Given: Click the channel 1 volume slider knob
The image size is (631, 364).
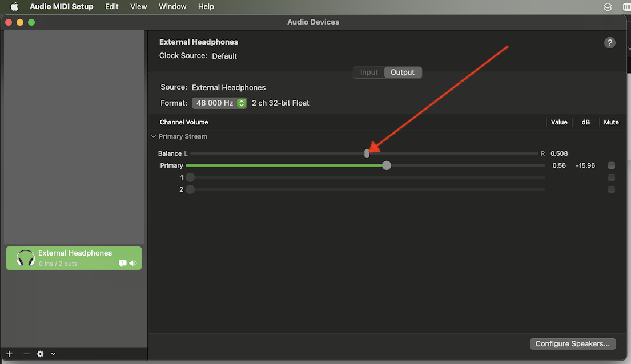Looking at the screenshot, I should tap(190, 177).
